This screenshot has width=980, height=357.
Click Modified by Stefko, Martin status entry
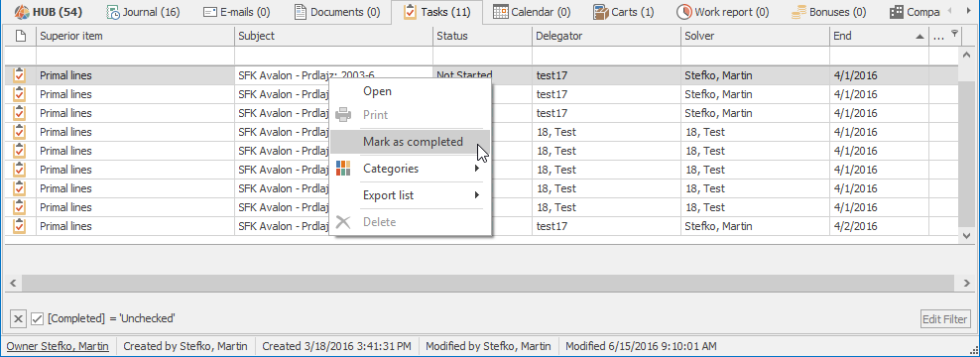[488, 346]
